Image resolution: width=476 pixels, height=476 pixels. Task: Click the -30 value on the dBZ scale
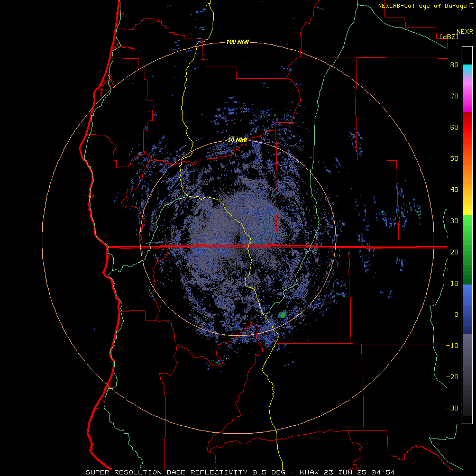pos(452,408)
